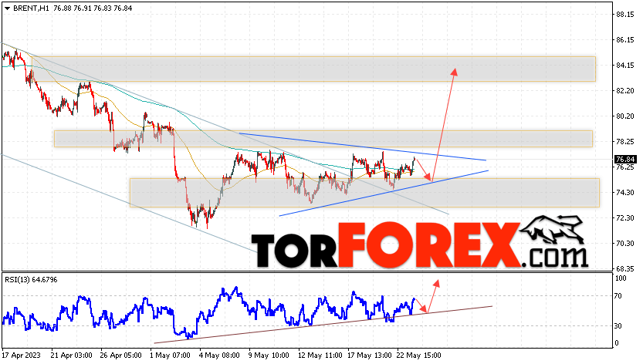Screen dimensions: 643x364
Task: Click the 74.30 price axis label
Action: click(x=625, y=193)
